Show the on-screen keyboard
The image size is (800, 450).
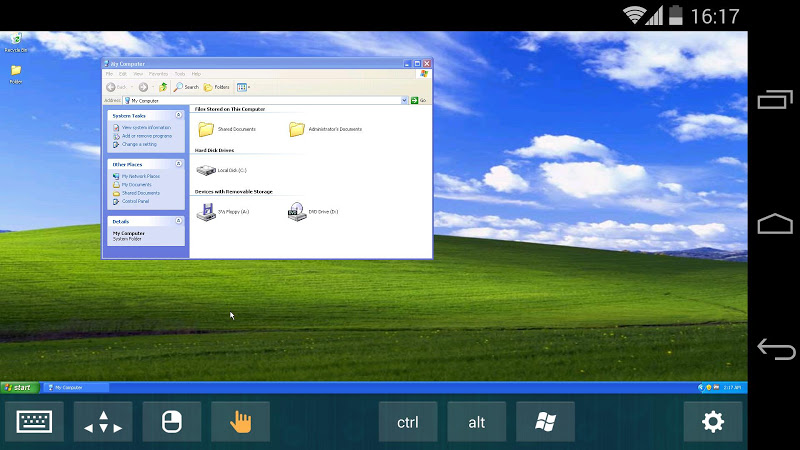pyautogui.click(x=36, y=422)
